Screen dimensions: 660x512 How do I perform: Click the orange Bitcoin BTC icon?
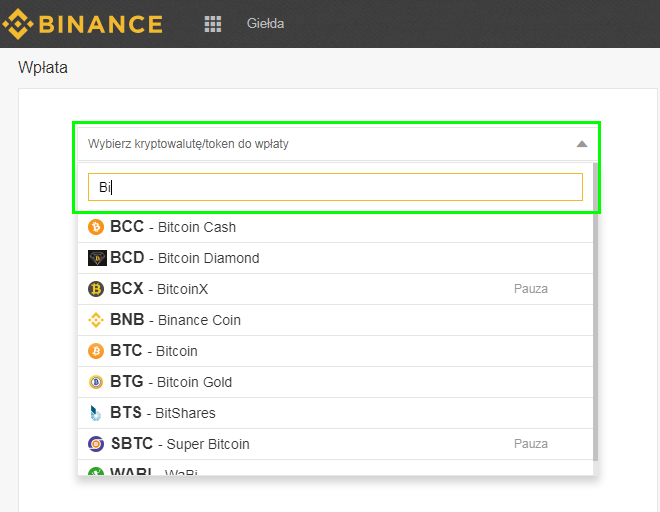96,351
